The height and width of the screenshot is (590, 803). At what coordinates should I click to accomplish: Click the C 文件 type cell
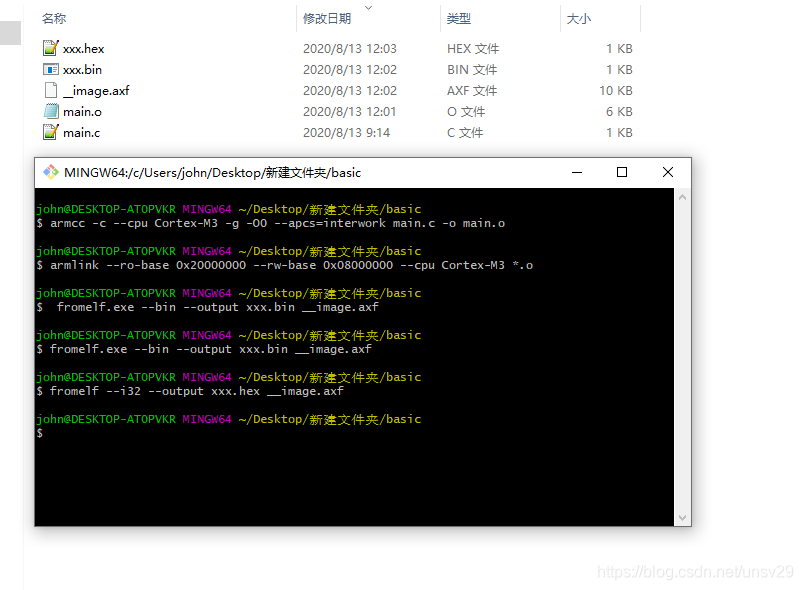(x=465, y=133)
